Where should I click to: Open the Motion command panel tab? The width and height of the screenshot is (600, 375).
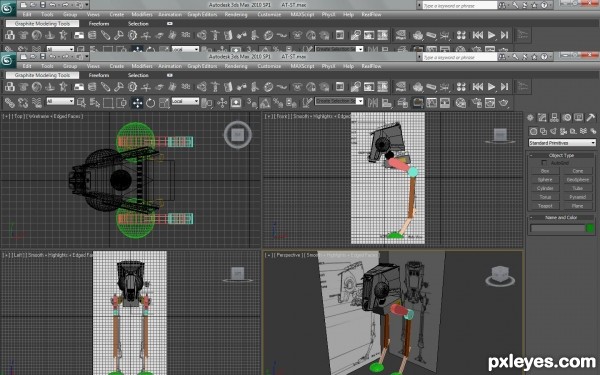pyautogui.click(x=567, y=117)
